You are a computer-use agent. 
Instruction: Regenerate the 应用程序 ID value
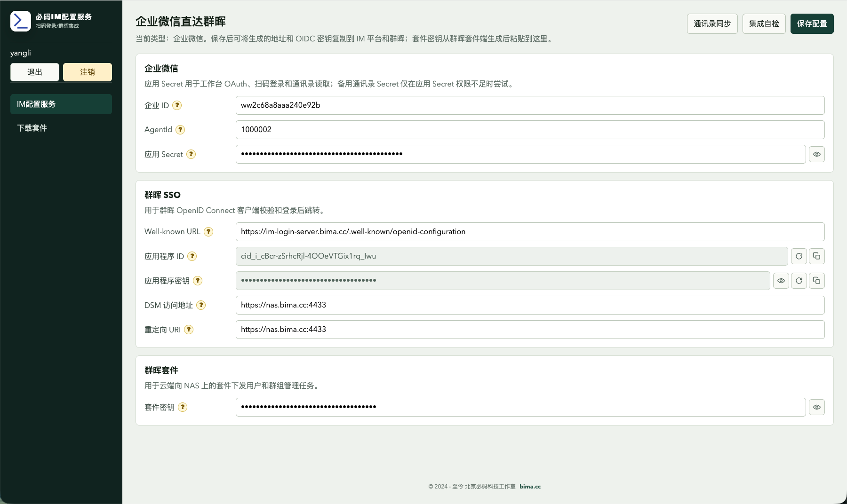click(799, 256)
